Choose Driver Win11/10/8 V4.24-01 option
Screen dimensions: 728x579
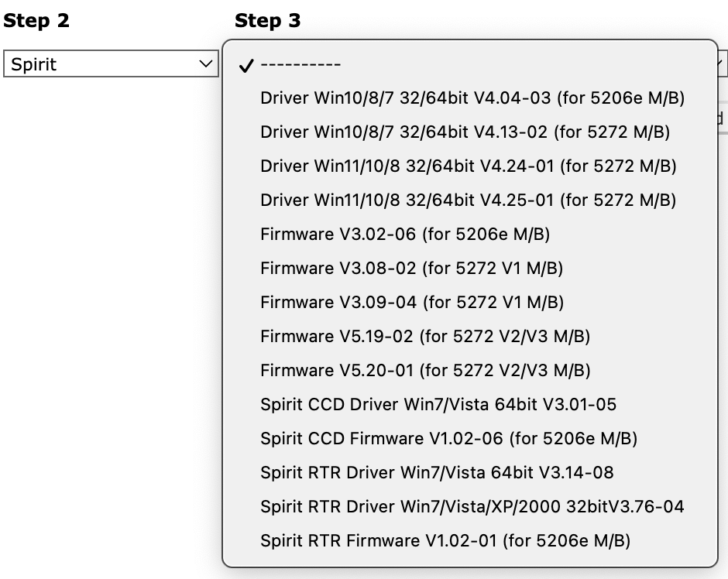pos(466,166)
